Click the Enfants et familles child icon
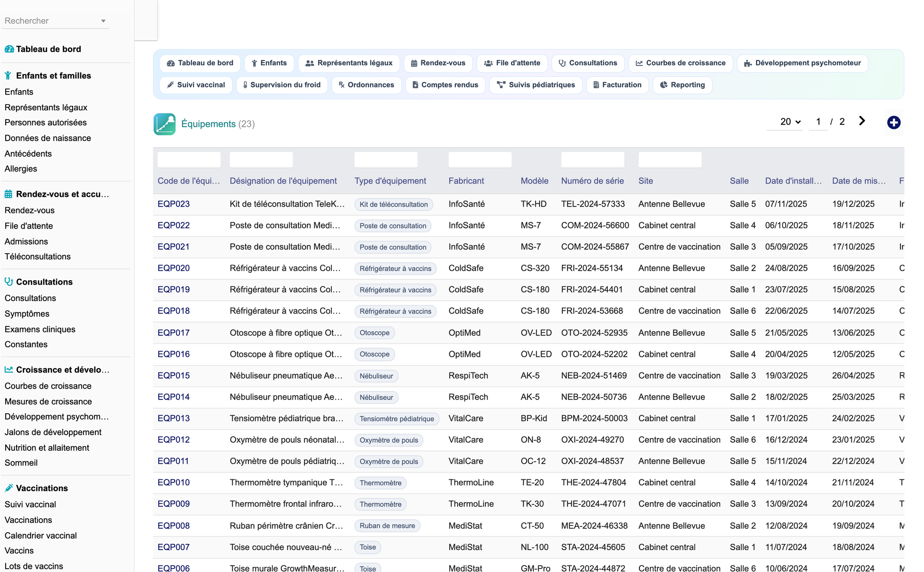The image size is (924, 572). (x=8, y=76)
